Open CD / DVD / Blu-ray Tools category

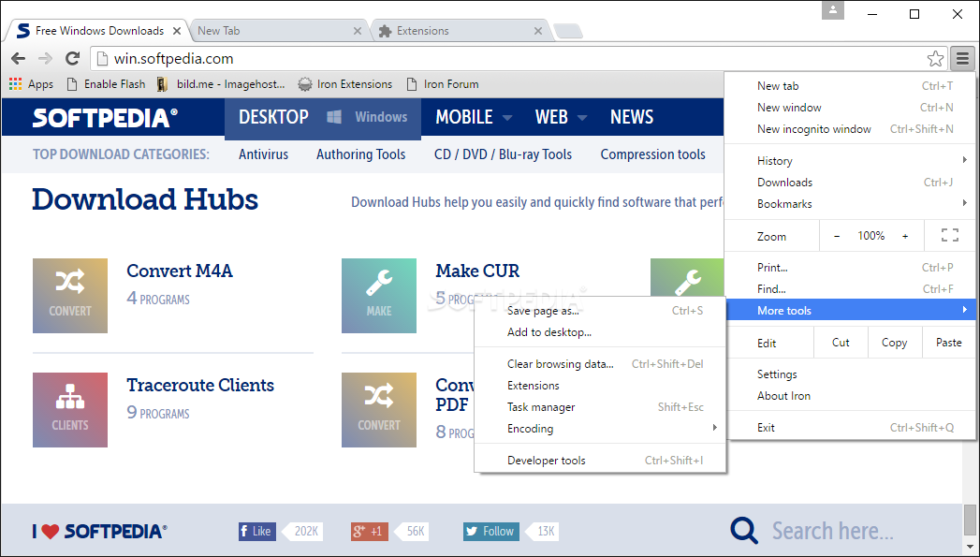coord(504,154)
